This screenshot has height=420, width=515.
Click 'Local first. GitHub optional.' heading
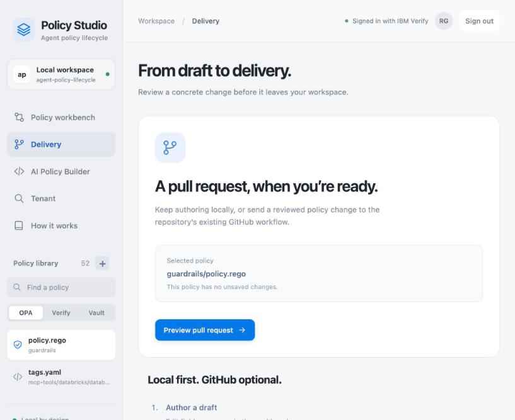[x=214, y=380]
